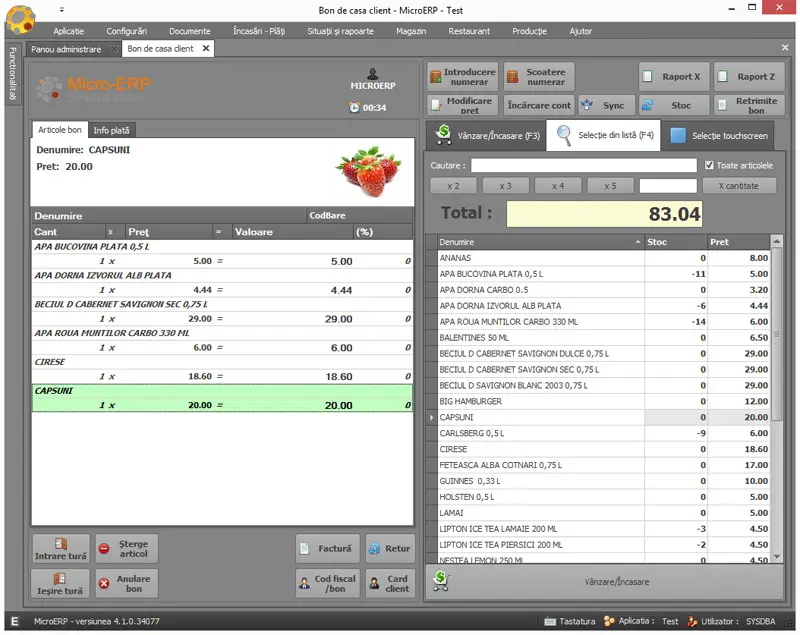Select BIG HAMBURGER in the product list
This screenshot has height=635, width=800.
604,401
